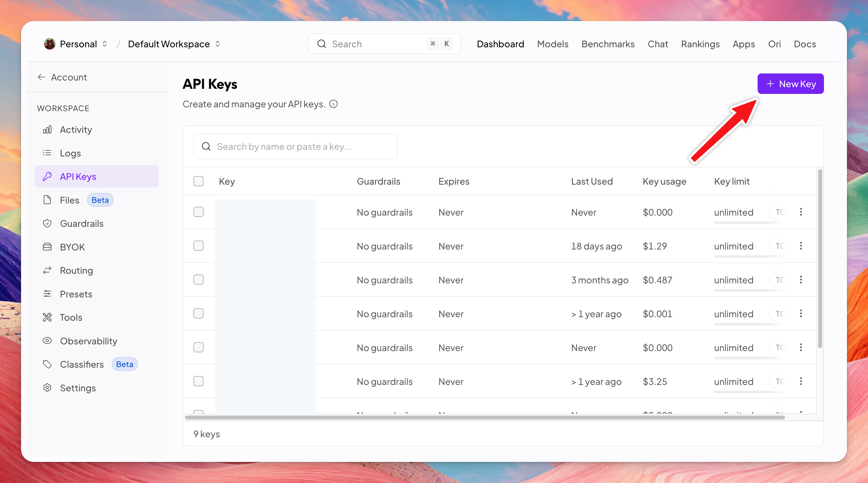The width and height of the screenshot is (868, 483).
Task: Check the box for the $0.001 usage key
Action: pyautogui.click(x=198, y=313)
